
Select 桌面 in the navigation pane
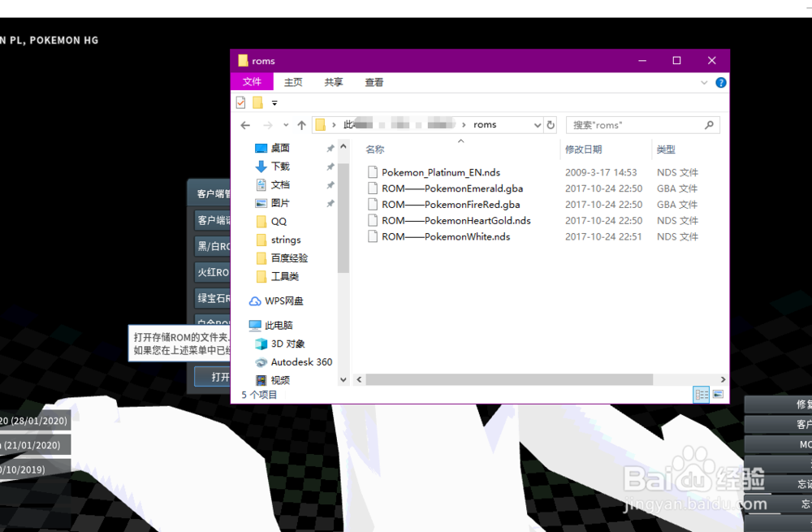[280, 148]
